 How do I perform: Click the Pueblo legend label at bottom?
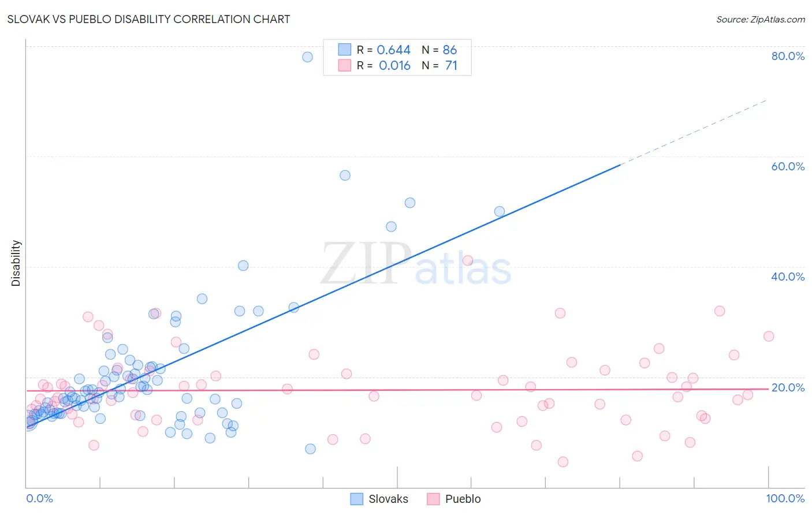[x=463, y=499]
